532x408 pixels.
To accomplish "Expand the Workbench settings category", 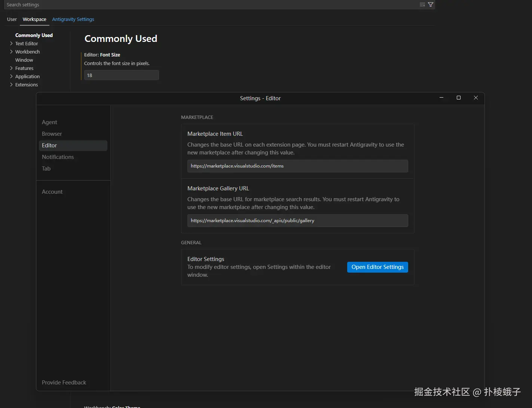I will [11, 52].
